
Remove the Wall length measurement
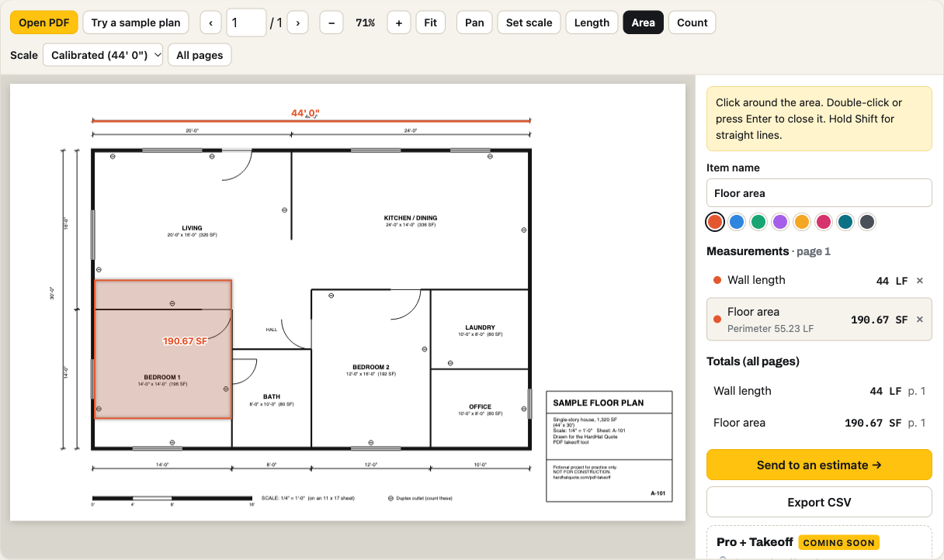click(x=920, y=281)
